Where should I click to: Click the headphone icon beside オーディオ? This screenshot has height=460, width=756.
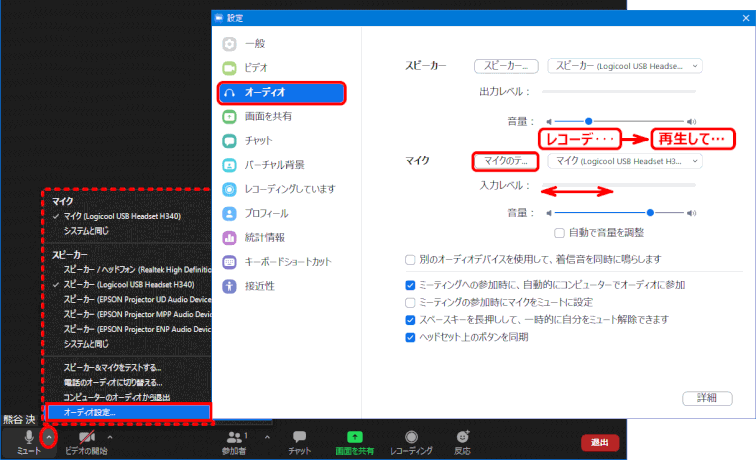[230, 93]
